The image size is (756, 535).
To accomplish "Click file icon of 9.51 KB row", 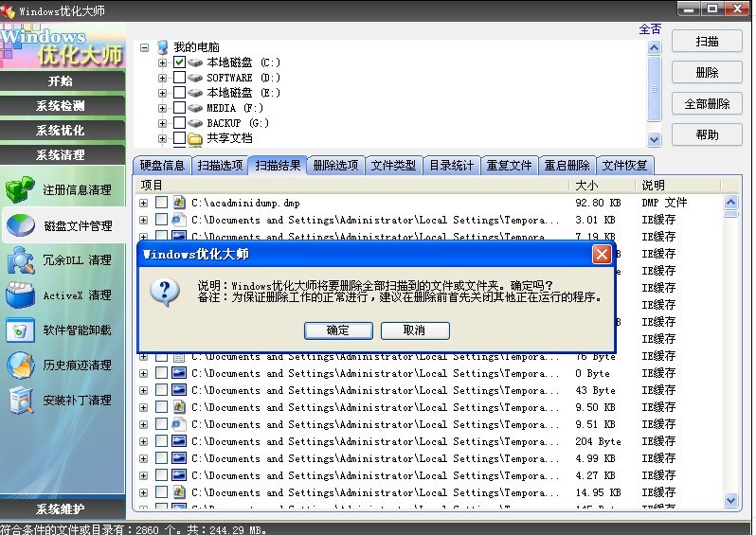I will 179,424.
